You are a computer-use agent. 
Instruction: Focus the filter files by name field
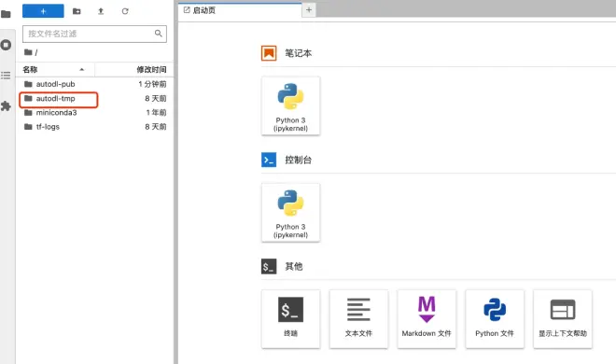[x=94, y=34]
